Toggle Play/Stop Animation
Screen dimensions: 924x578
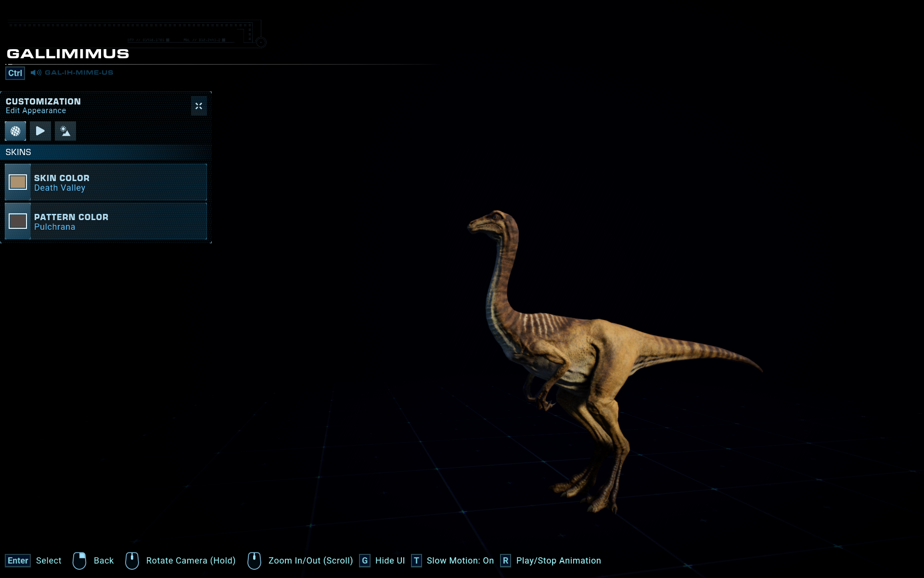pos(558,561)
